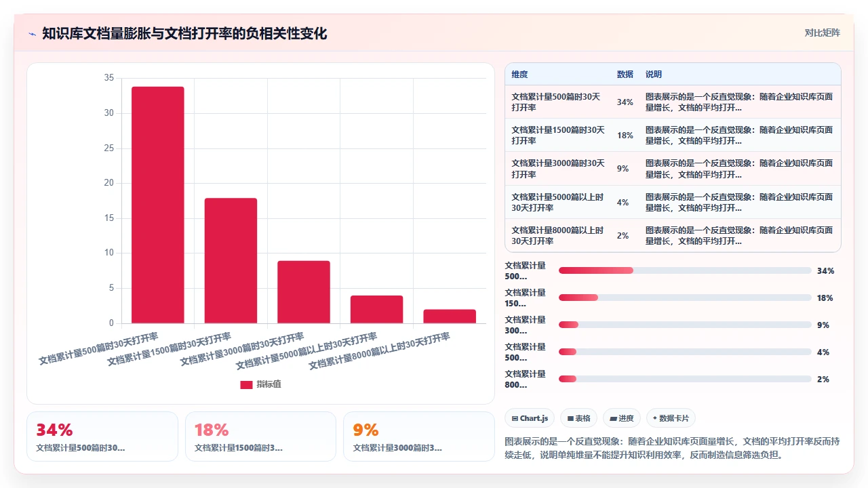This screenshot has height=488, width=868.
Task: Click the bar for 文档累计量5000篇以上 open rate
Action: pyautogui.click(x=376, y=310)
